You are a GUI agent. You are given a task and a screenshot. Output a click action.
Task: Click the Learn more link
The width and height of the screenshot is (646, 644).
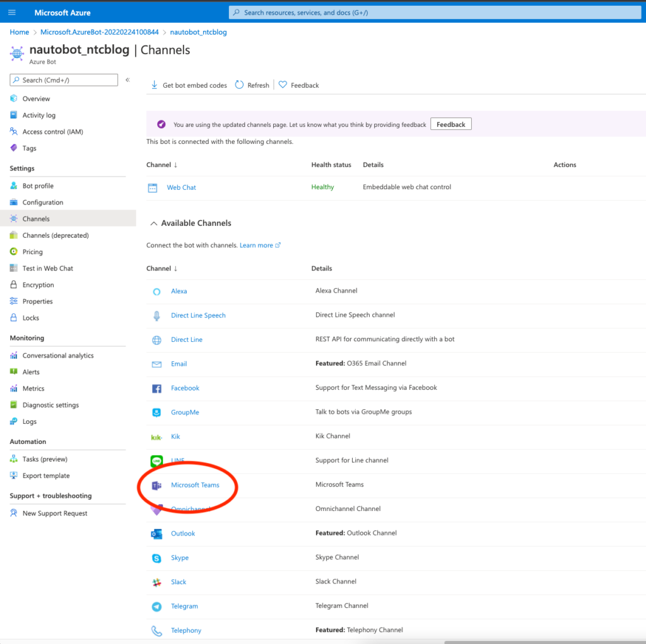click(260, 245)
